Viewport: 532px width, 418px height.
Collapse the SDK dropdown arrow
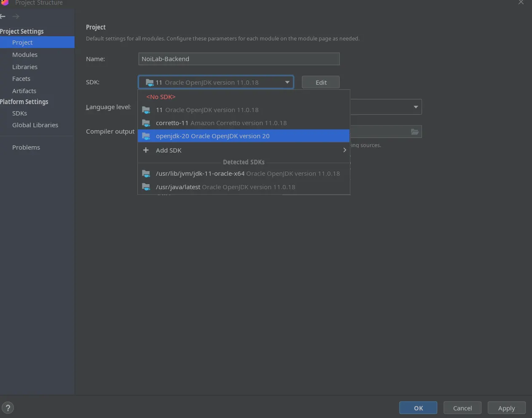tap(287, 82)
